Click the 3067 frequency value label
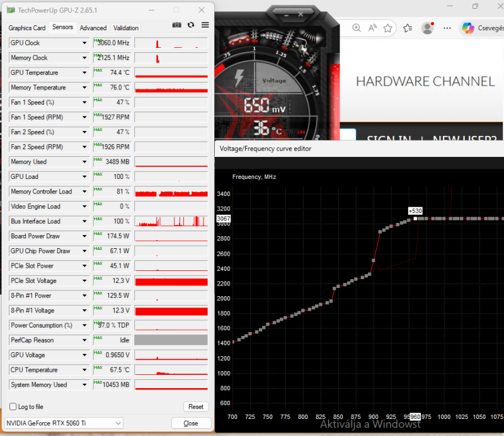Viewport: 504px width, 436px height. 224,219
